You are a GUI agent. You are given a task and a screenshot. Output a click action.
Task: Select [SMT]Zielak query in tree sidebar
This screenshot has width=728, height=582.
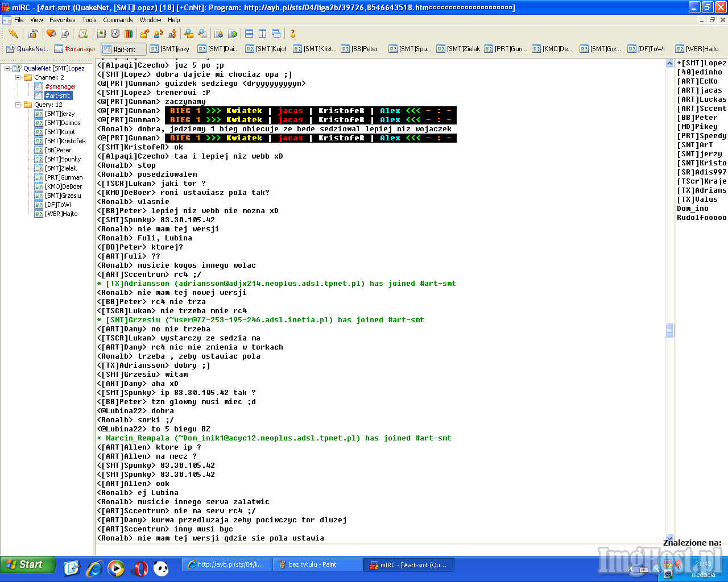tap(61, 168)
